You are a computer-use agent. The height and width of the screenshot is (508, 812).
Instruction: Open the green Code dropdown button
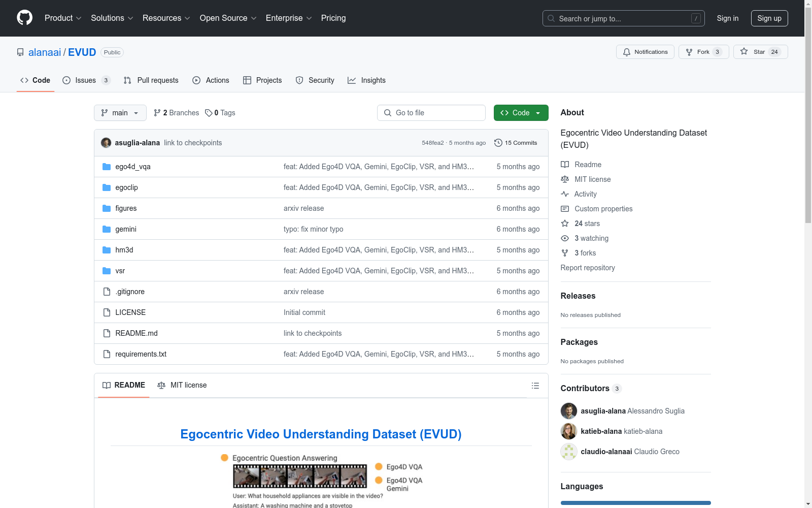click(521, 113)
